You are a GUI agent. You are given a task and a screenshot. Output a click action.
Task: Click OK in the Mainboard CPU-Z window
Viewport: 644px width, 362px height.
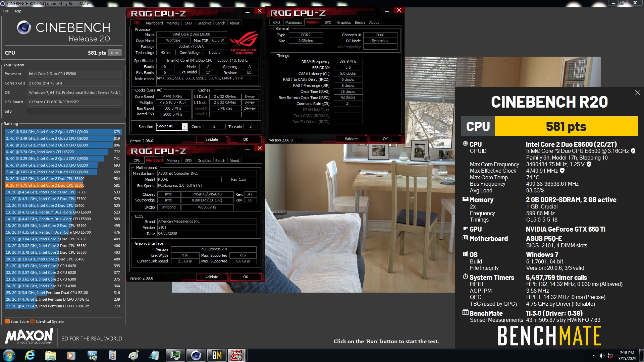point(246,277)
